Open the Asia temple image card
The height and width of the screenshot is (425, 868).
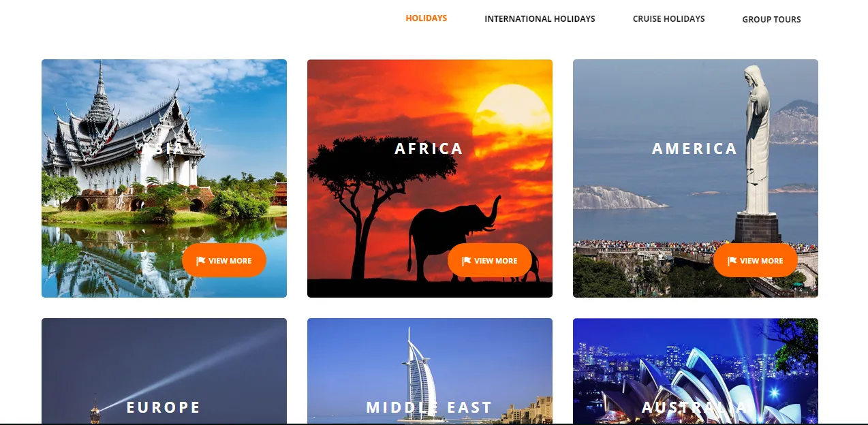pyautogui.click(x=164, y=178)
